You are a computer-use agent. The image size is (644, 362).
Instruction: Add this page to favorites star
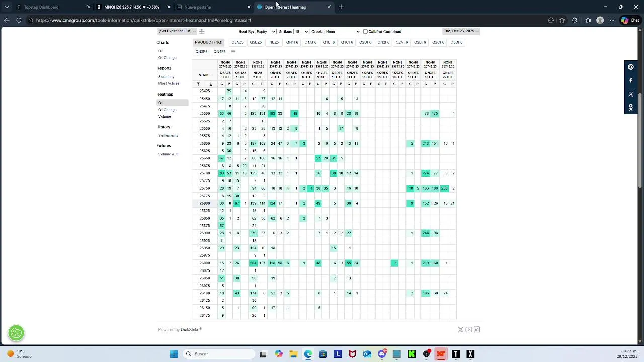point(562,20)
